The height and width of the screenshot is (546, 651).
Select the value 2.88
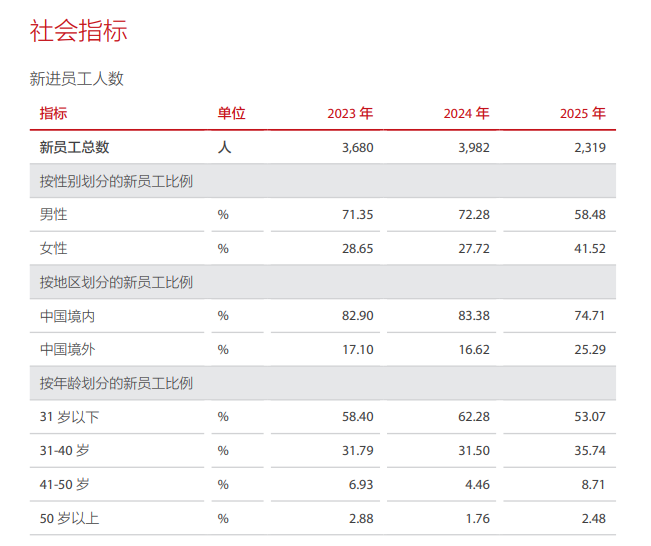(361, 519)
